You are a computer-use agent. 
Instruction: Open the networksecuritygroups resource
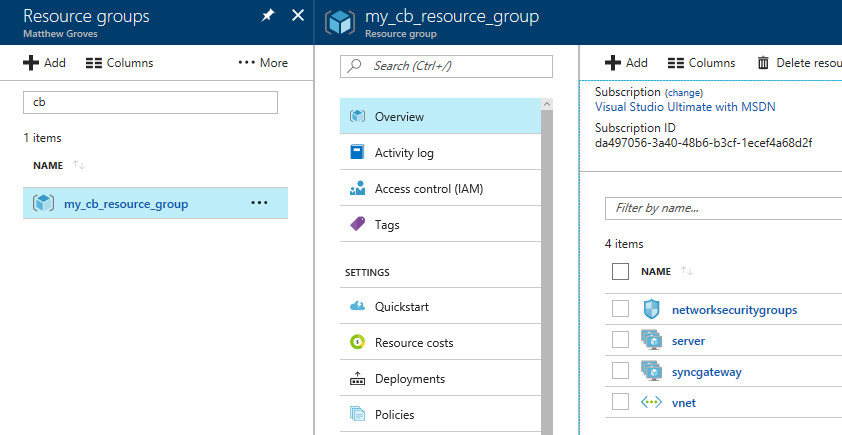point(735,310)
